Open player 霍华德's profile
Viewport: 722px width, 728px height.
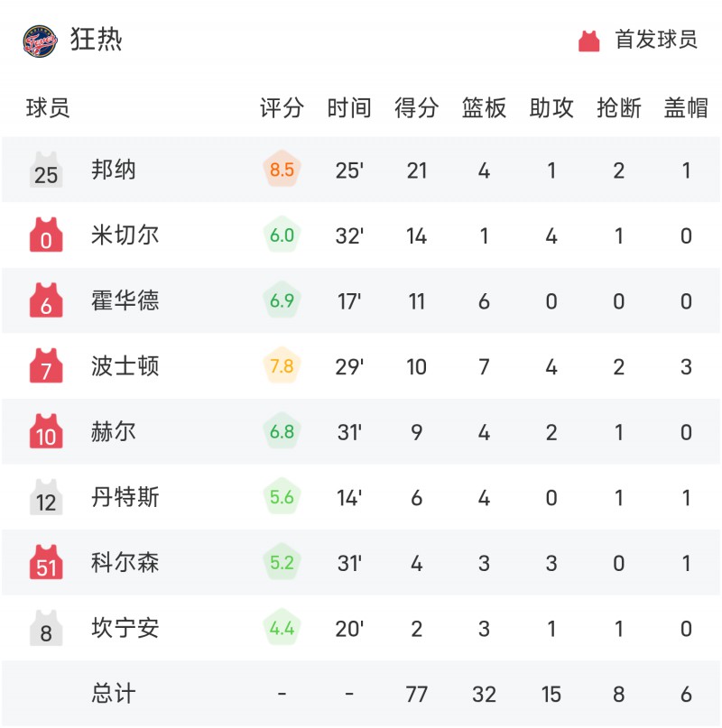pyautogui.click(x=125, y=300)
